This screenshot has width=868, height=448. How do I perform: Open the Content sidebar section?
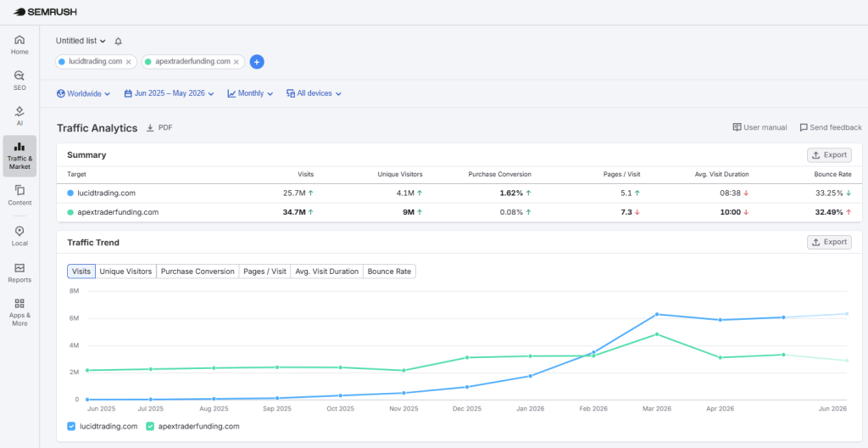(x=19, y=196)
